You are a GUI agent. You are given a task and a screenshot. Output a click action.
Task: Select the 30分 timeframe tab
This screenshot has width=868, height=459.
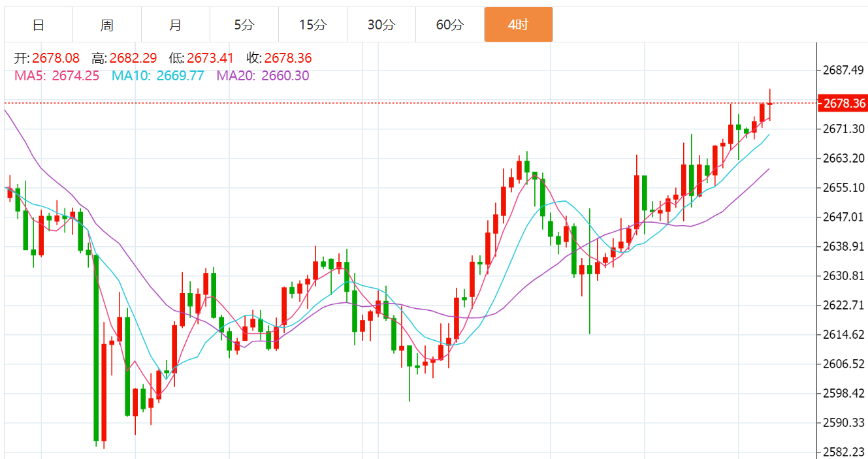[x=381, y=25]
